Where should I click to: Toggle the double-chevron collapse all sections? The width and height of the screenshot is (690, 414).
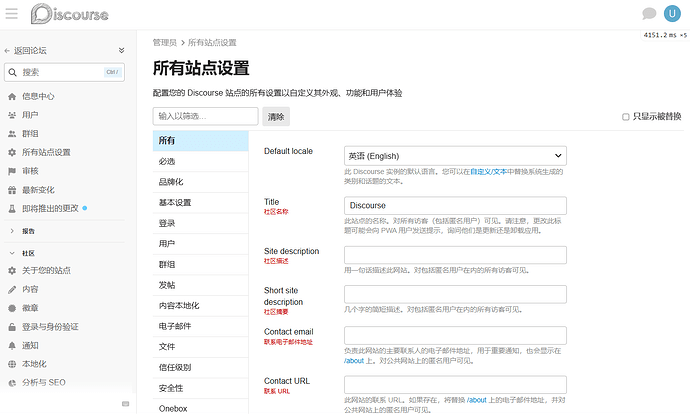pos(121,51)
